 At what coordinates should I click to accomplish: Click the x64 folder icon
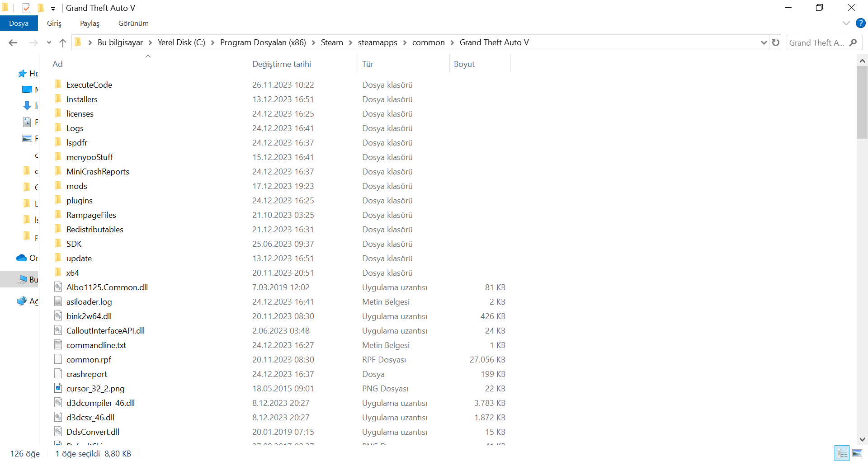(x=58, y=273)
